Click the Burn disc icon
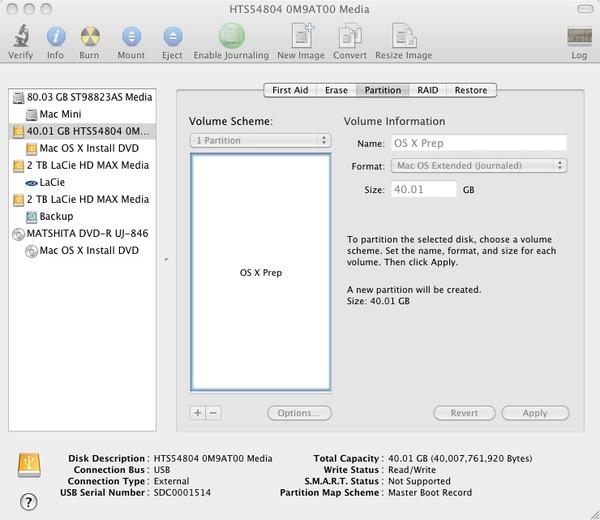Screen dimensions: 600x520 coord(90,36)
